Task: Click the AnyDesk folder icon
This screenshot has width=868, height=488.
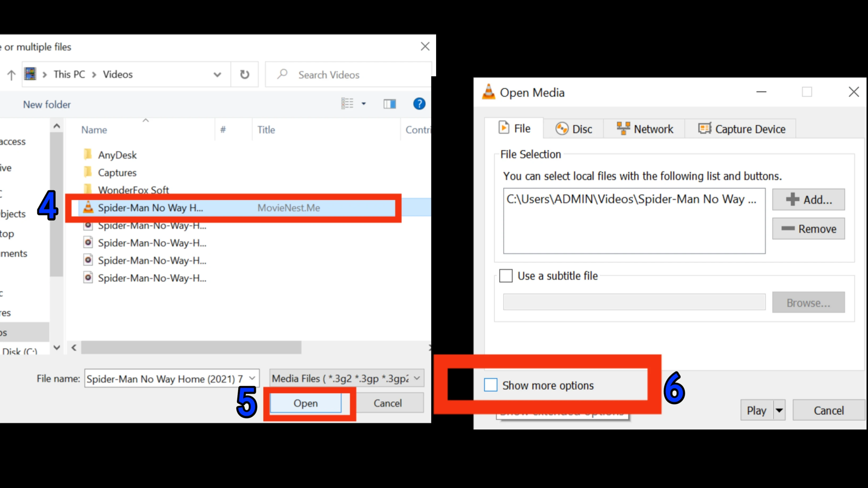Action: click(87, 154)
